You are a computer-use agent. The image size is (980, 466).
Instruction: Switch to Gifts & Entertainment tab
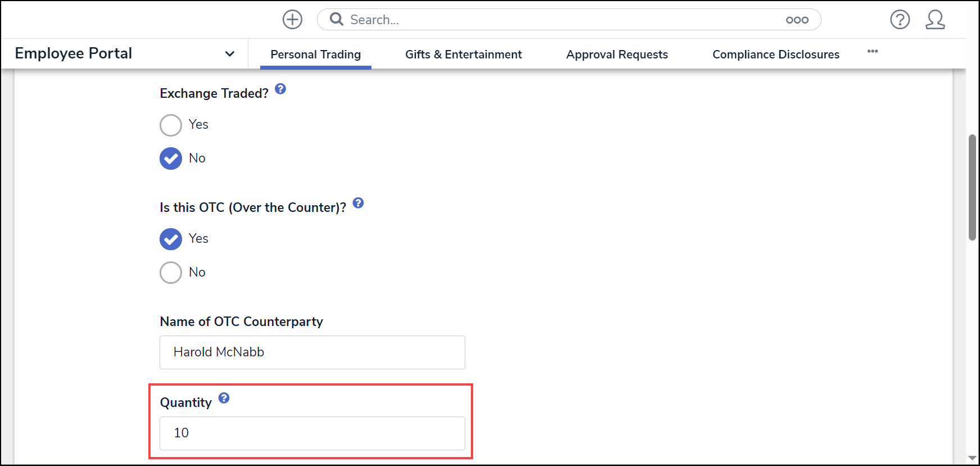[x=463, y=55]
